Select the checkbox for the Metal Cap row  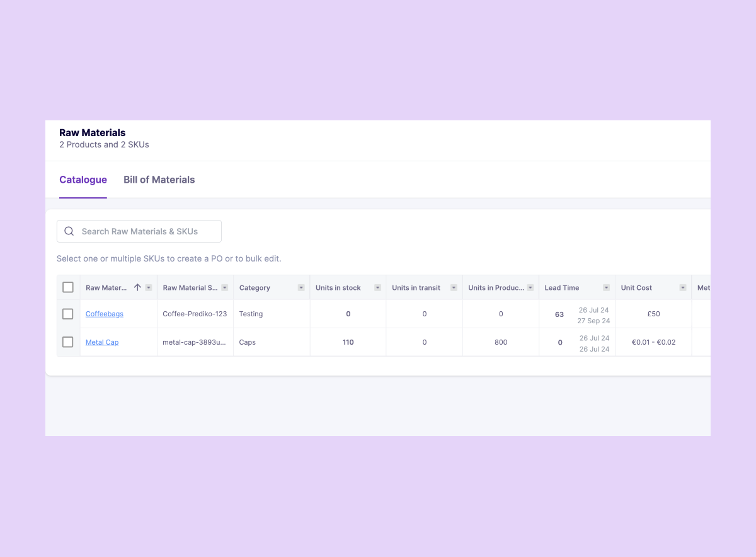coord(68,342)
